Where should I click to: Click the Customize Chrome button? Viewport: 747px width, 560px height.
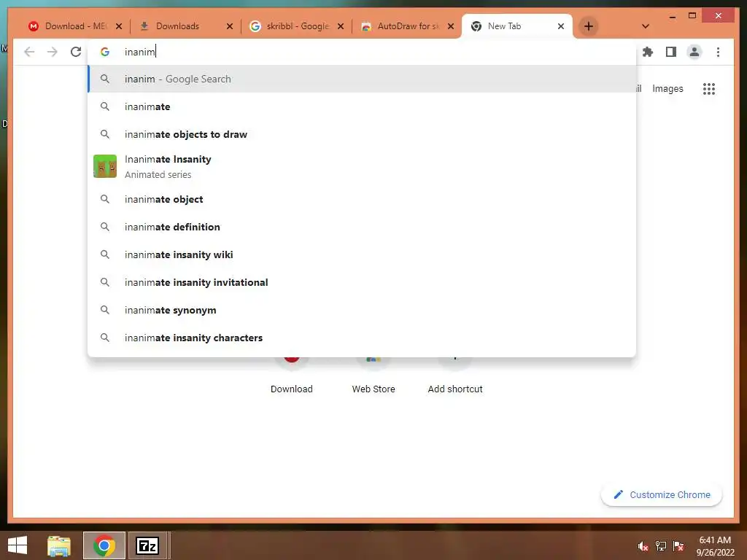662,495
